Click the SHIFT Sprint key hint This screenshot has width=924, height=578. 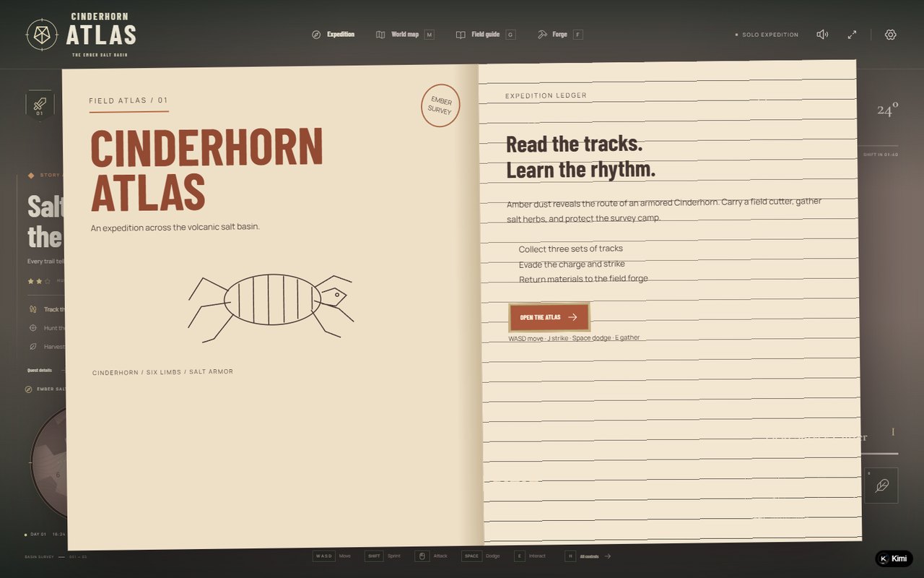[374, 556]
